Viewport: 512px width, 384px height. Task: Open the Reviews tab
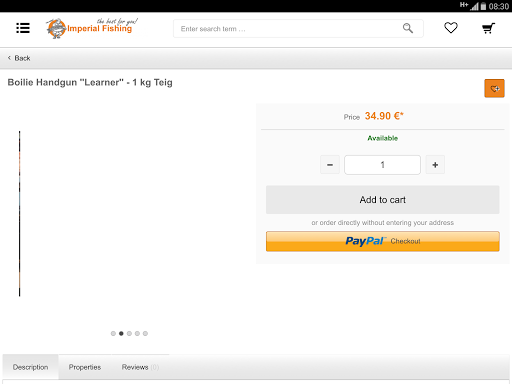tap(140, 367)
